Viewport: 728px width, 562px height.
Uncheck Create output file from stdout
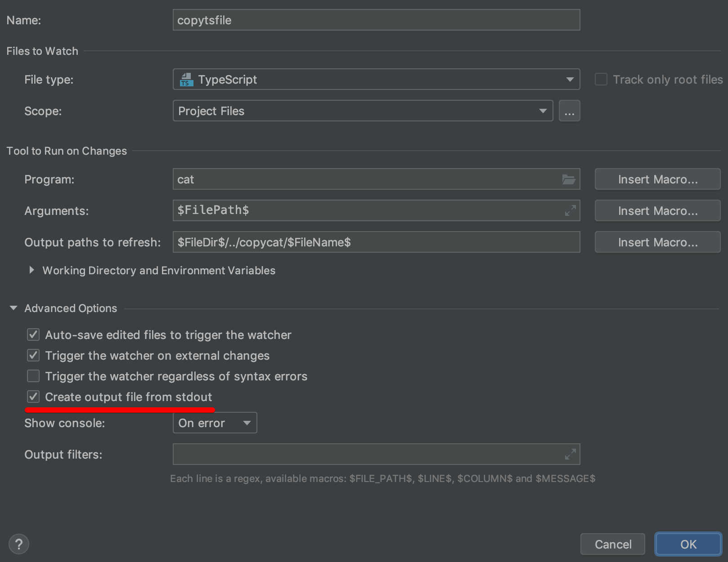(x=33, y=397)
